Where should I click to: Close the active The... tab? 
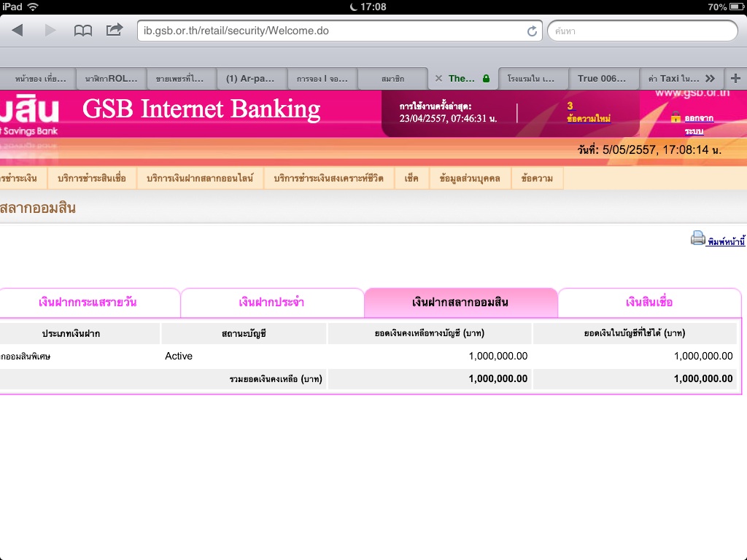pos(438,79)
